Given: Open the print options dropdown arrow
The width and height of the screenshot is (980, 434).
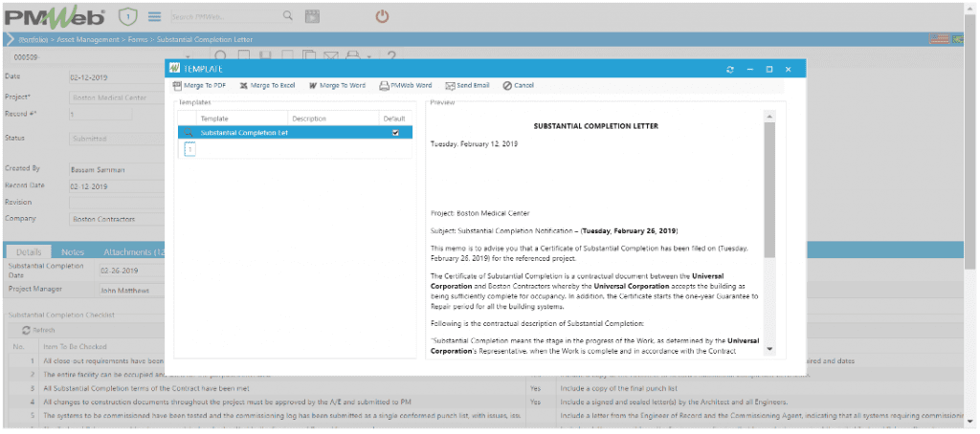Looking at the screenshot, I should tap(369, 56).
